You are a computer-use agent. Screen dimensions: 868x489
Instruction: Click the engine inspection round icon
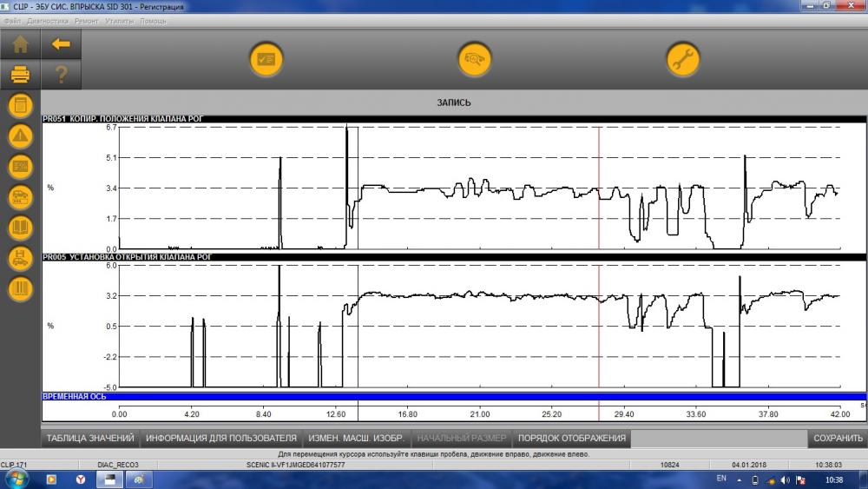(x=475, y=59)
